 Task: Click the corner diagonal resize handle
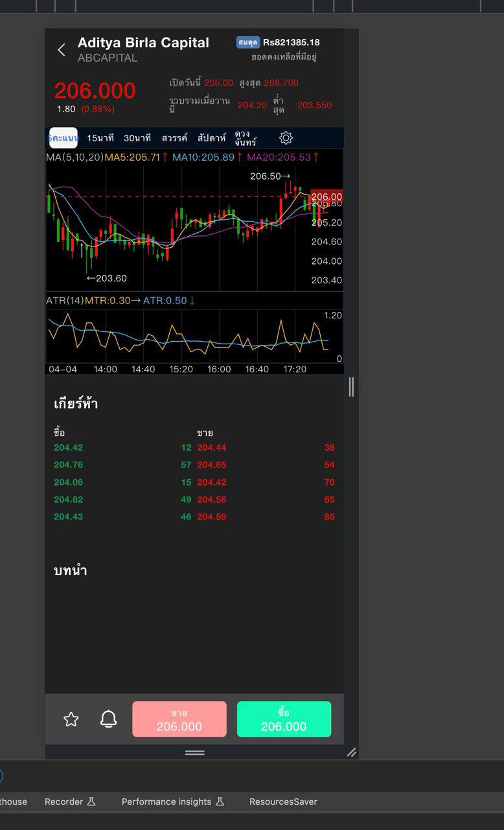click(351, 752)
